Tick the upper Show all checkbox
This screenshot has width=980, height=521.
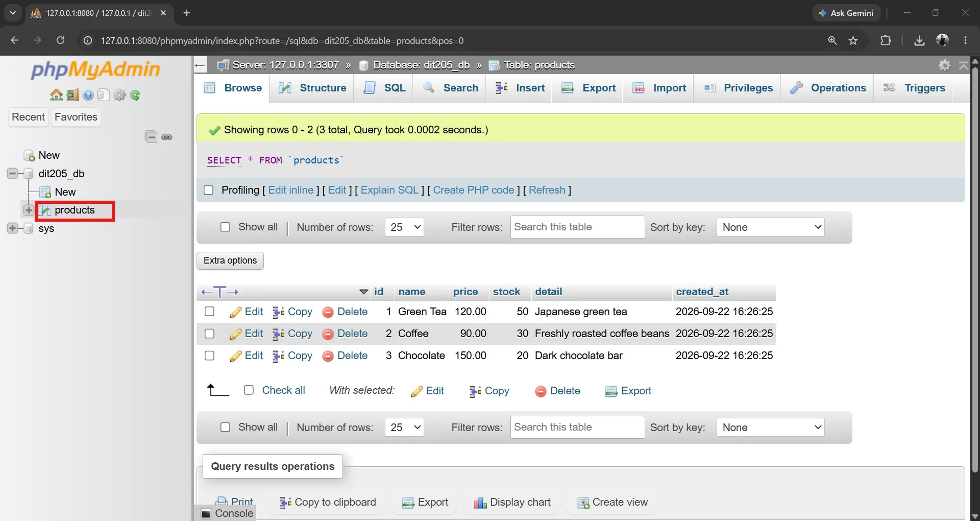[x=225, y=227]
